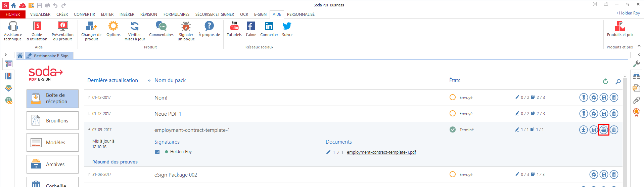The width and height of the screenshot is (644, 187).
Task: Open the Brouillons folder
Action: point(52,120)
